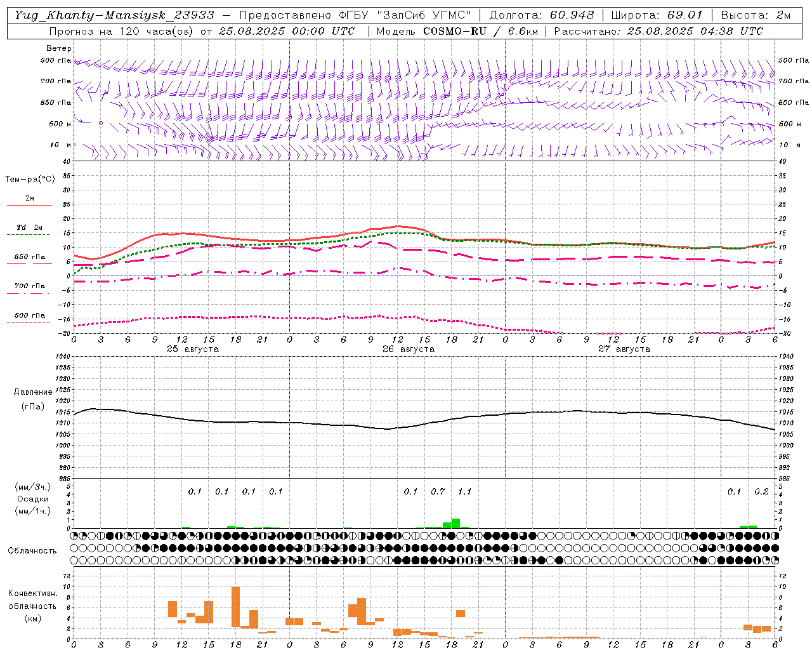Click the 850 гПа temperature legend entry
Viewport: 812px width, 650px height.
(x=30, y=257)
